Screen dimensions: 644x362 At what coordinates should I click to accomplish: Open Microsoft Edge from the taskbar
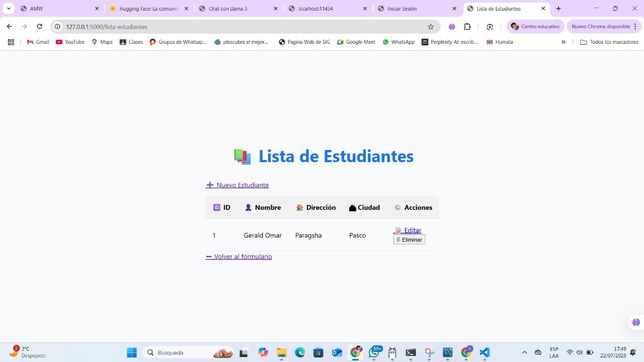tap(300, 352)
